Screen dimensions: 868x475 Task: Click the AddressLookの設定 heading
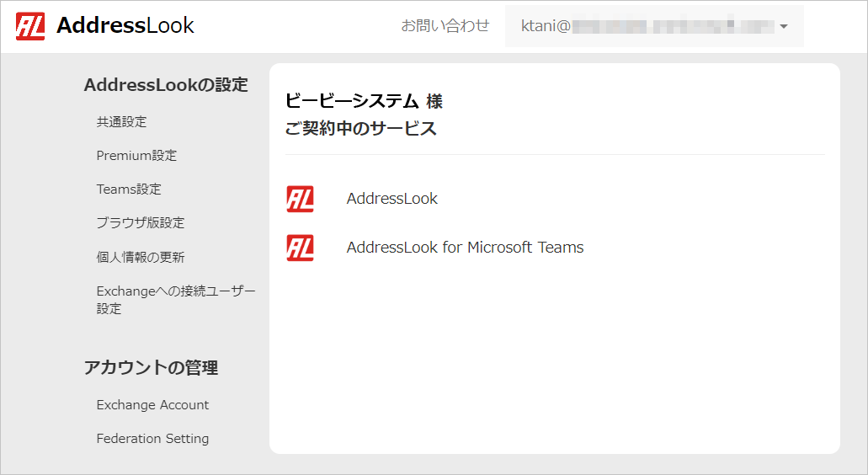pyautogui.click(x=166, y=85)
